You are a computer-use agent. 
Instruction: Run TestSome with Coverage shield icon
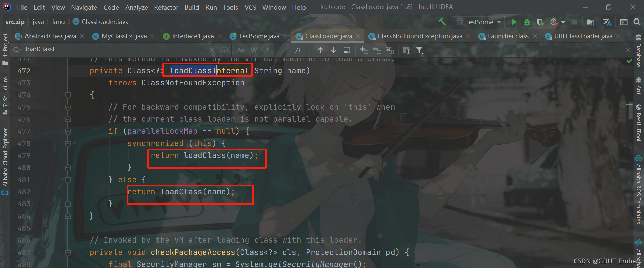tap(540, 22)
